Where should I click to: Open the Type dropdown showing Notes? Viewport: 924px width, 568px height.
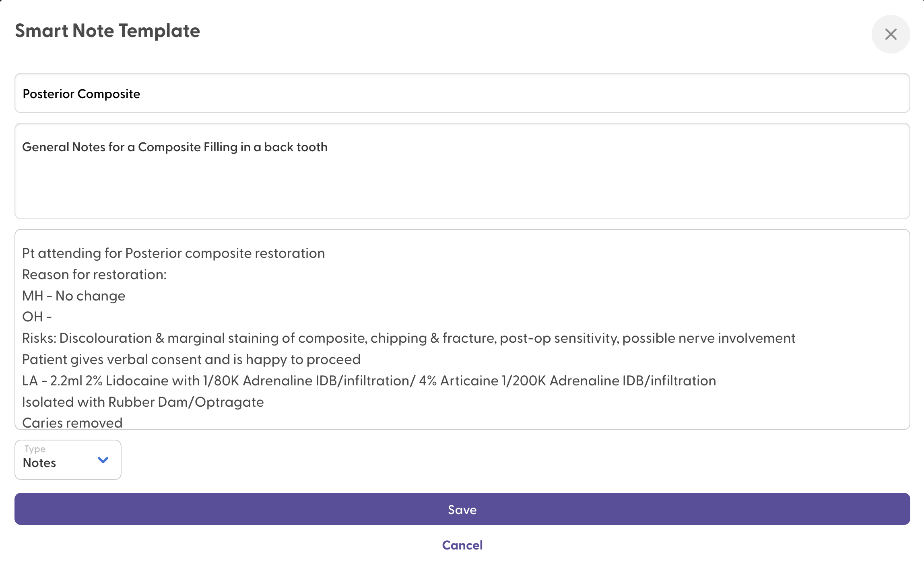(68, 460)
